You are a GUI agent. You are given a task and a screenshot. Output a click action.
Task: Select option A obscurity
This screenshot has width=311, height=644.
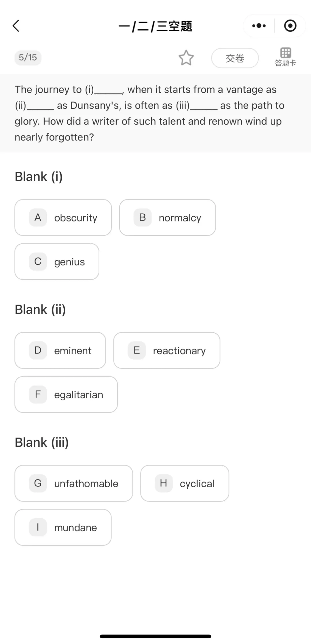pyautogui.click(x=63, y=217)
